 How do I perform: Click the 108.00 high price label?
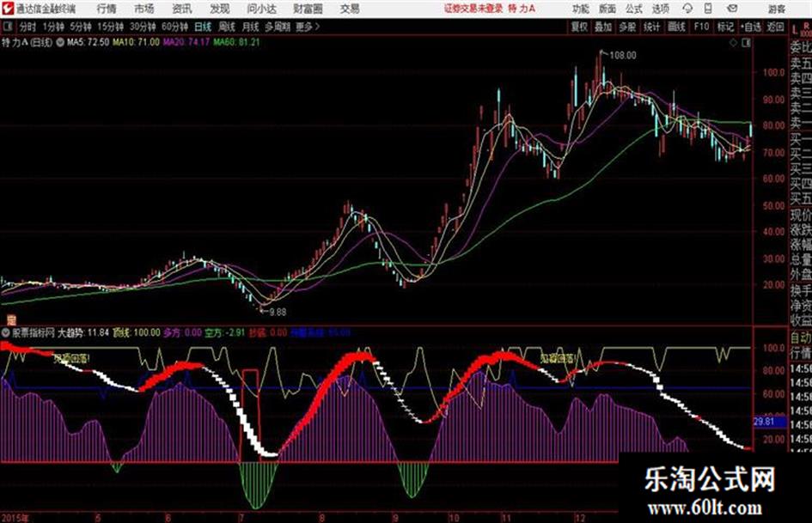click(x=622, y=56)
